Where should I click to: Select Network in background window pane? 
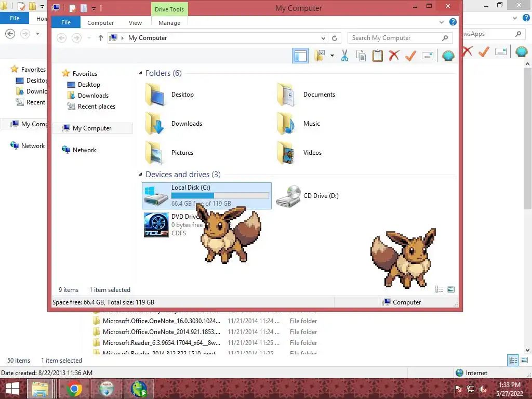(x=28, y=146)
